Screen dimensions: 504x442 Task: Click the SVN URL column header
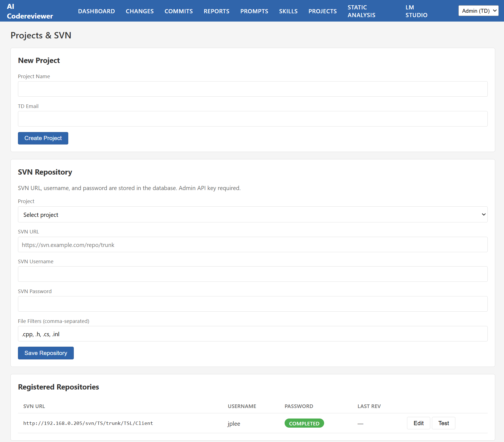[x=34, y=406]
